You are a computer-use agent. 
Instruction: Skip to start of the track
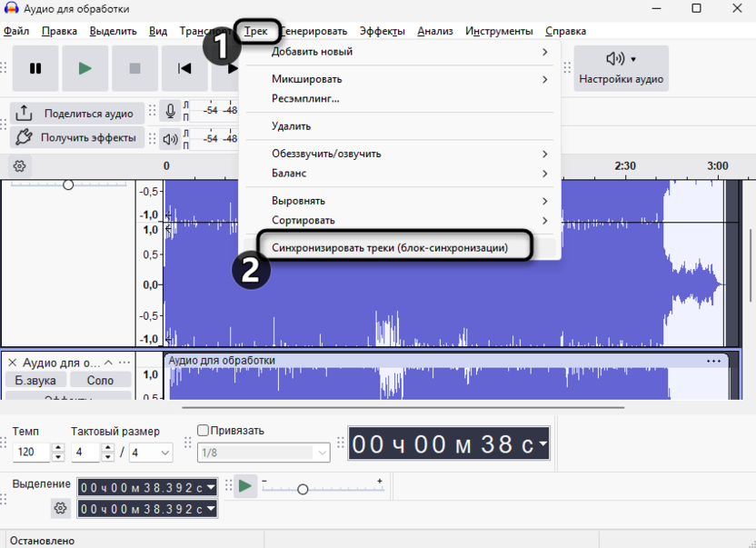tap(184, 68)
